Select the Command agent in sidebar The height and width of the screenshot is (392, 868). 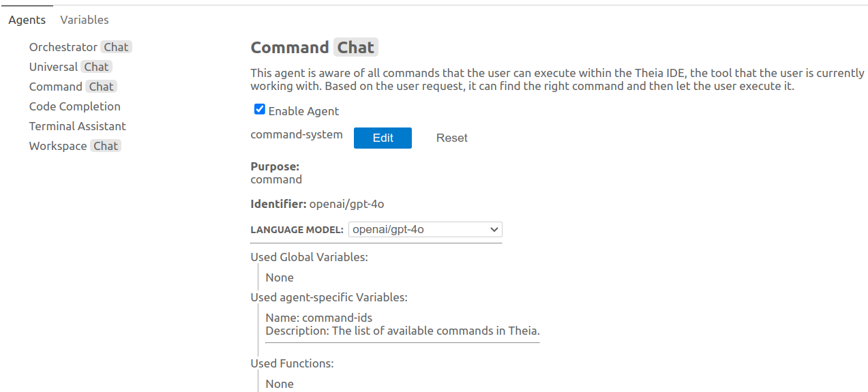click(x=55, y=87)
